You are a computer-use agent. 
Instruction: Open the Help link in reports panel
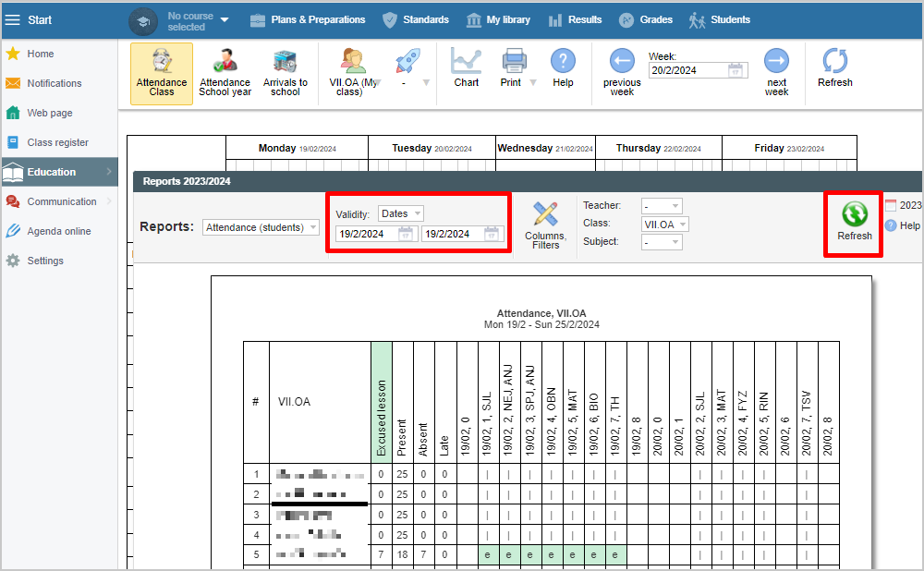pos(903,225)
